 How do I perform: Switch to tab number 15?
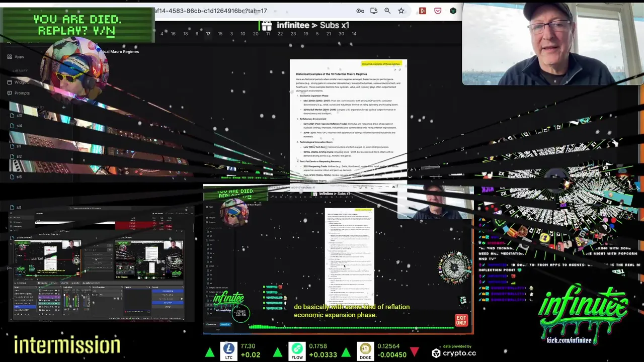(220, 34)
